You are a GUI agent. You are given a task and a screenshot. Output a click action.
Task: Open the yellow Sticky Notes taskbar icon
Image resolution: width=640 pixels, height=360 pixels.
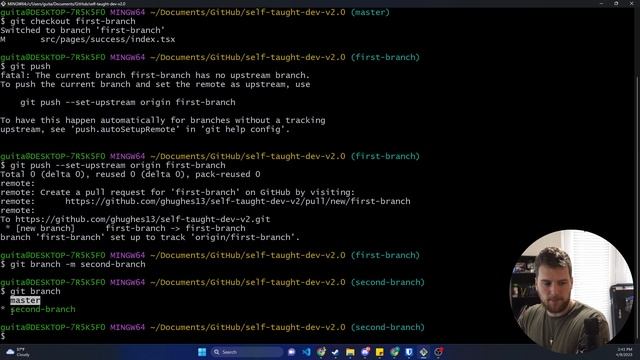(x=380, y=352)
